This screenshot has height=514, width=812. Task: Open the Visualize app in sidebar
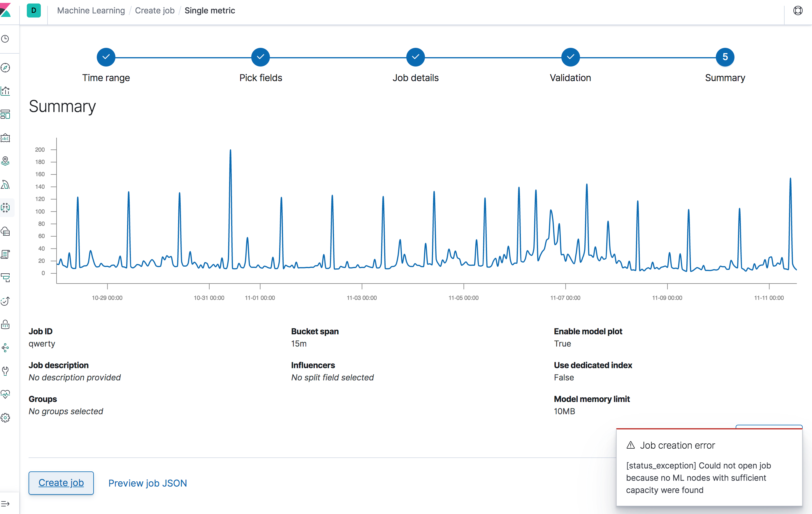tap(6, 91)
